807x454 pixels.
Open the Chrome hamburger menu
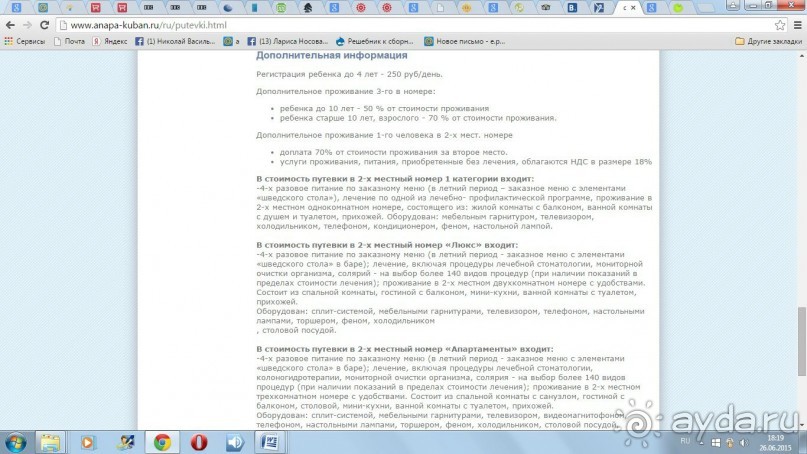coord(798,25)
